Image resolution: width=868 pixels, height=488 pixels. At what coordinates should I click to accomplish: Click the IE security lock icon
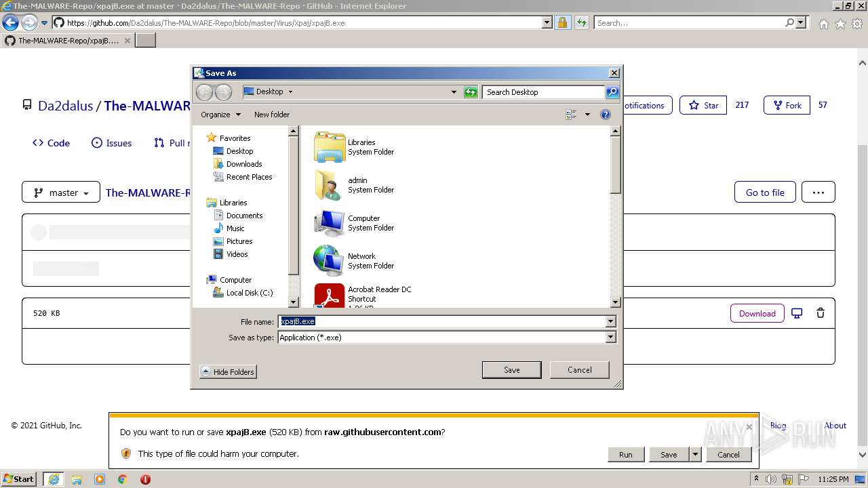click(x=562, y=22)
